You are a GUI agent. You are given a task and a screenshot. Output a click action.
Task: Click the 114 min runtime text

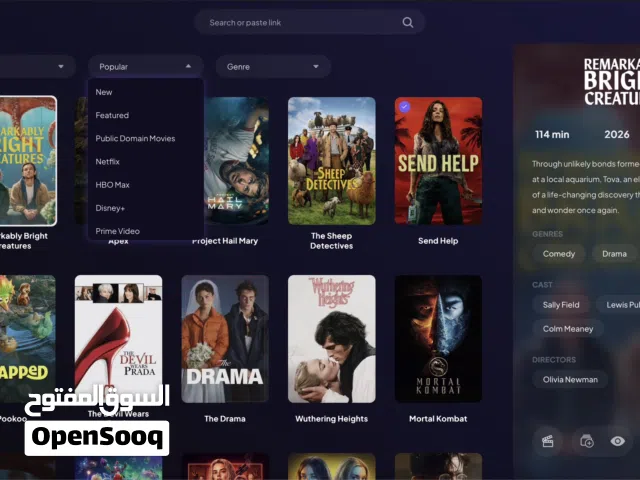point(552,135)
